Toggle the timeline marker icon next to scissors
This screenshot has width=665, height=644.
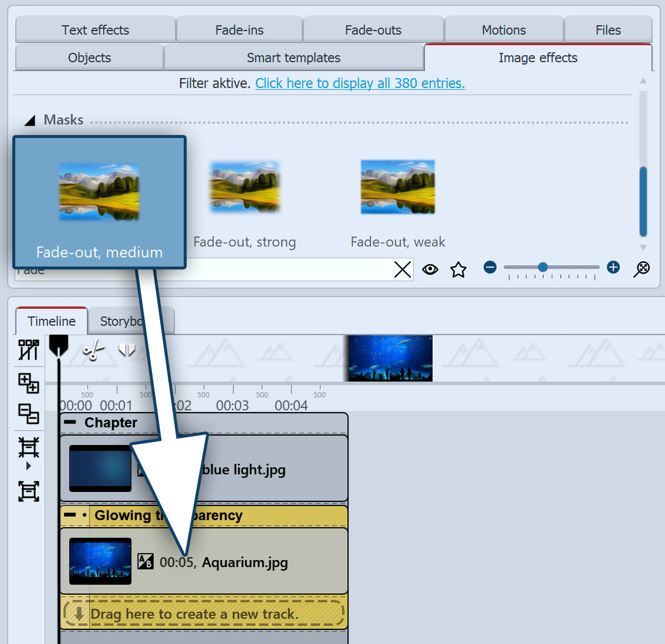127,350
